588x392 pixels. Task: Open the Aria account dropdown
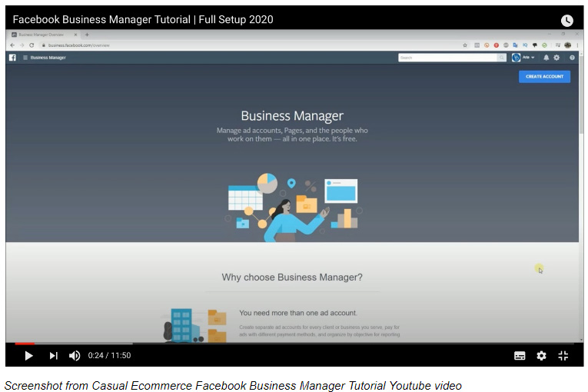528,58
